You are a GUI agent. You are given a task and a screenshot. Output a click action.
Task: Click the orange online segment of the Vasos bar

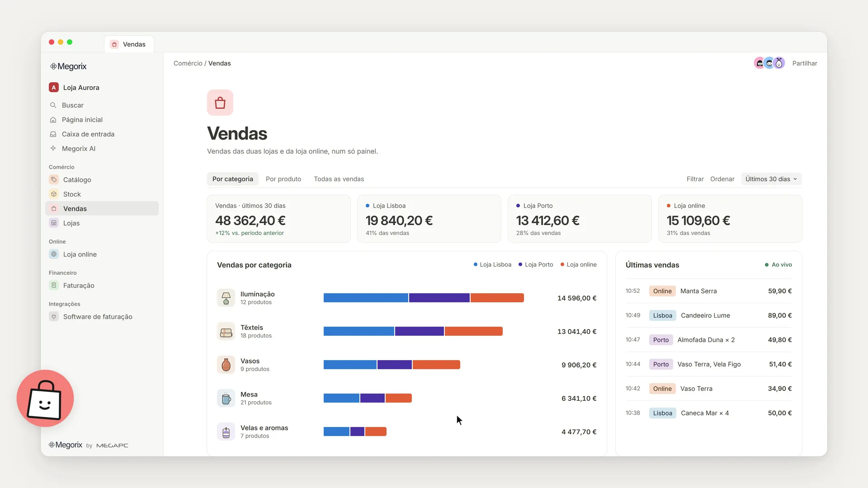[x=436, y=365]
